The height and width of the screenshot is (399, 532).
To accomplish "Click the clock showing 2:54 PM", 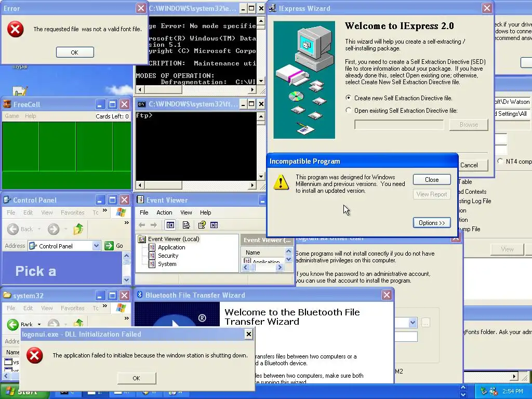I will [x=513, y=391].
